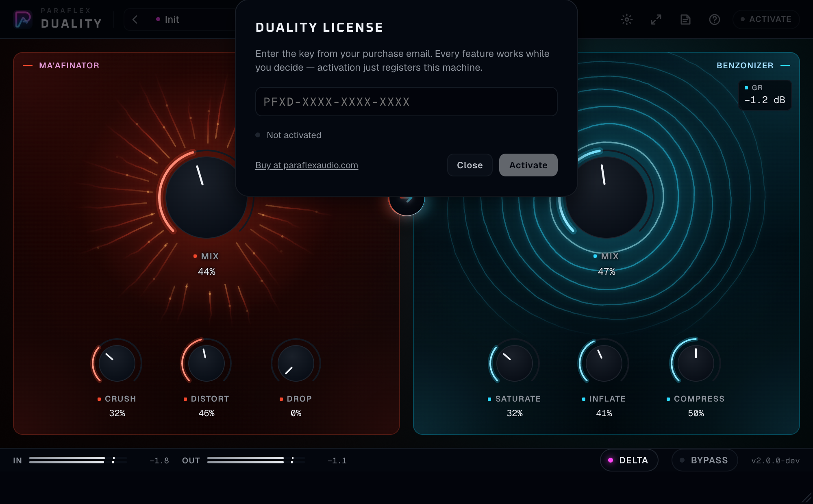This screenshot has height=504, width=813.
Task: Go to previous preset with back chevron
Action: pos(135,20)
